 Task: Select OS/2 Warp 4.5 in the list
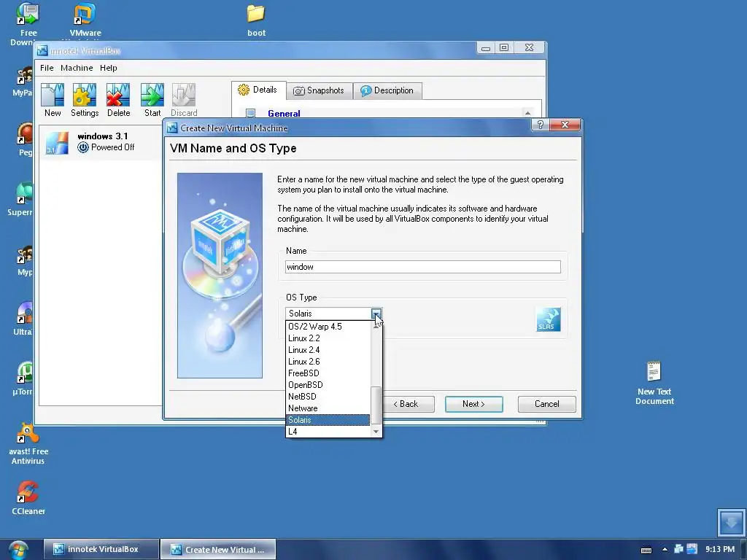coord(328,327)
